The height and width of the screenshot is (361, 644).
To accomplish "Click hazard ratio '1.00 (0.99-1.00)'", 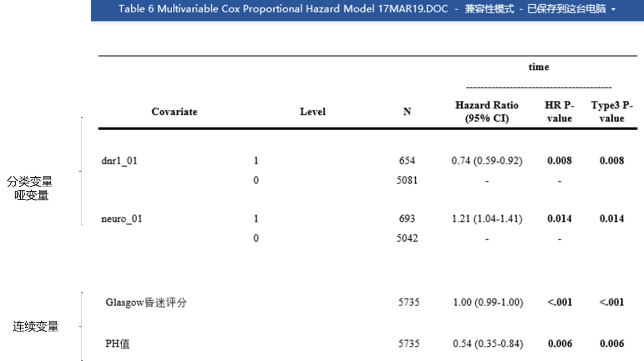I will [x=488, y=302].
